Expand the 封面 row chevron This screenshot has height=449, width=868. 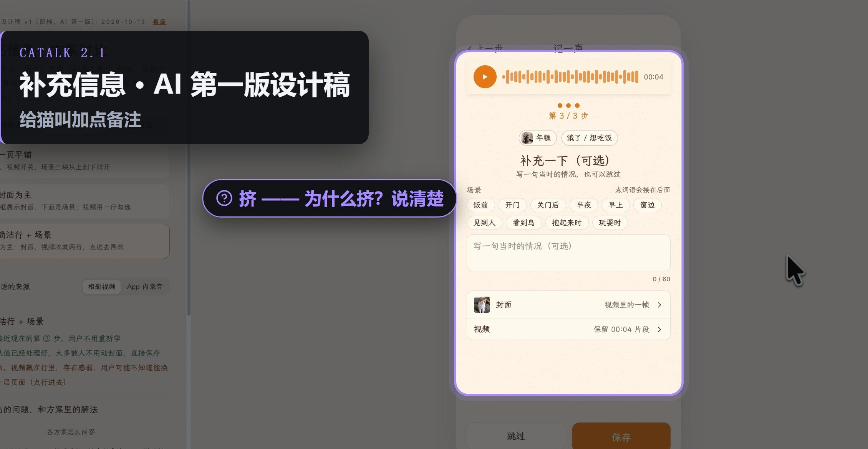click(659, 305)
